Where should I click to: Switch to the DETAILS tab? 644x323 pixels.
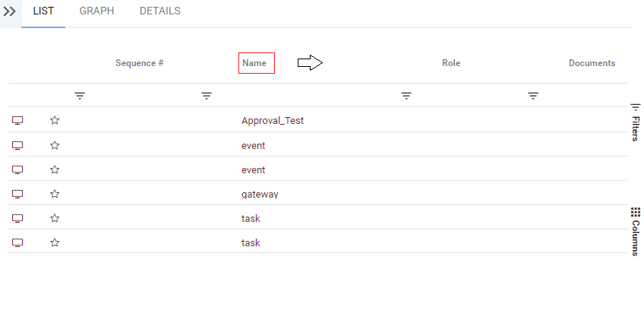pos(160,11)
